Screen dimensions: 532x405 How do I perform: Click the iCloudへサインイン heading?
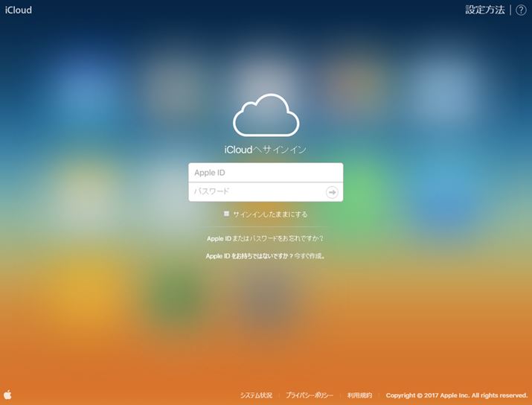click(266, 150)
